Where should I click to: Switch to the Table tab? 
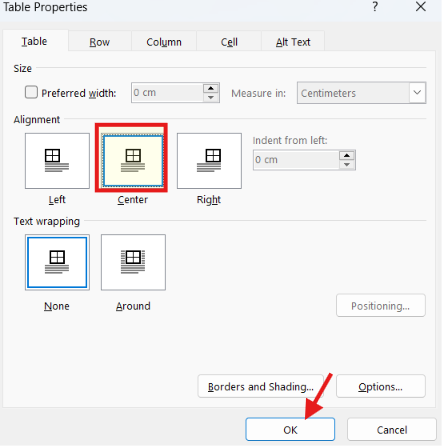click(x=35, y=41)
